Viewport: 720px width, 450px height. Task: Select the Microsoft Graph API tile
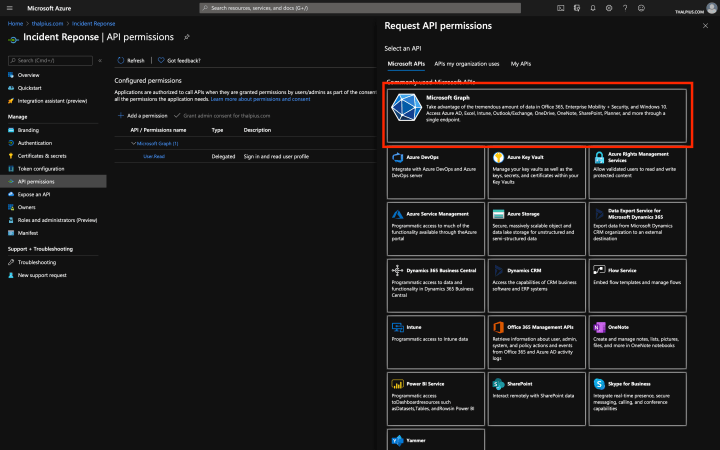pyautogui.click(x=537, y=118)
